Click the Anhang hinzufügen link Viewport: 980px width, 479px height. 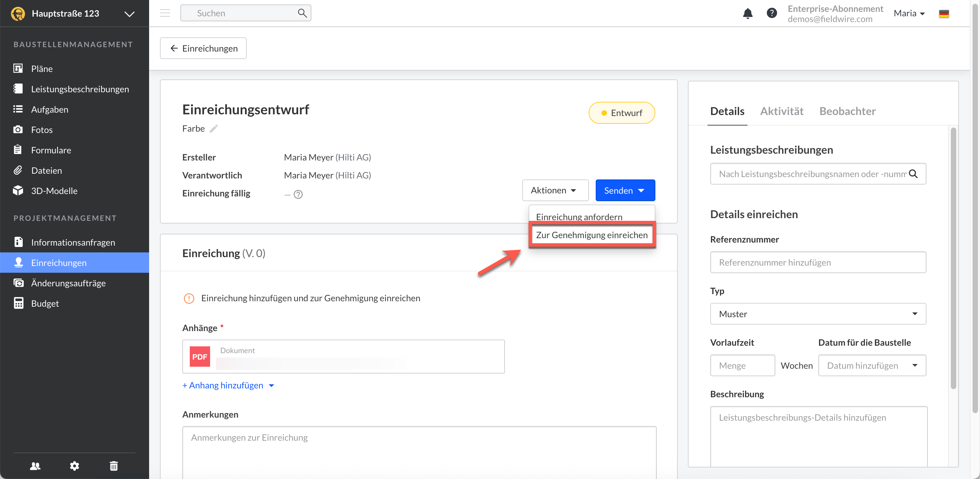[x=226, y=385]
